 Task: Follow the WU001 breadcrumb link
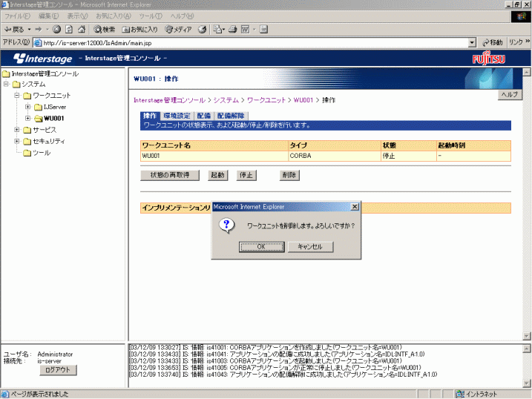pyautogui.click(x=303, y=100)
